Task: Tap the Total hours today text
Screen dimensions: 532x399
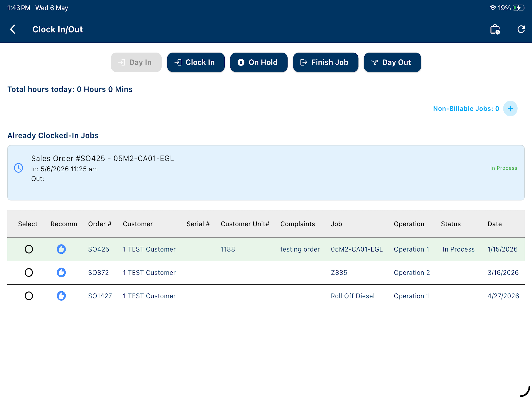Action: pyautogui.click(x=70, y=89)
